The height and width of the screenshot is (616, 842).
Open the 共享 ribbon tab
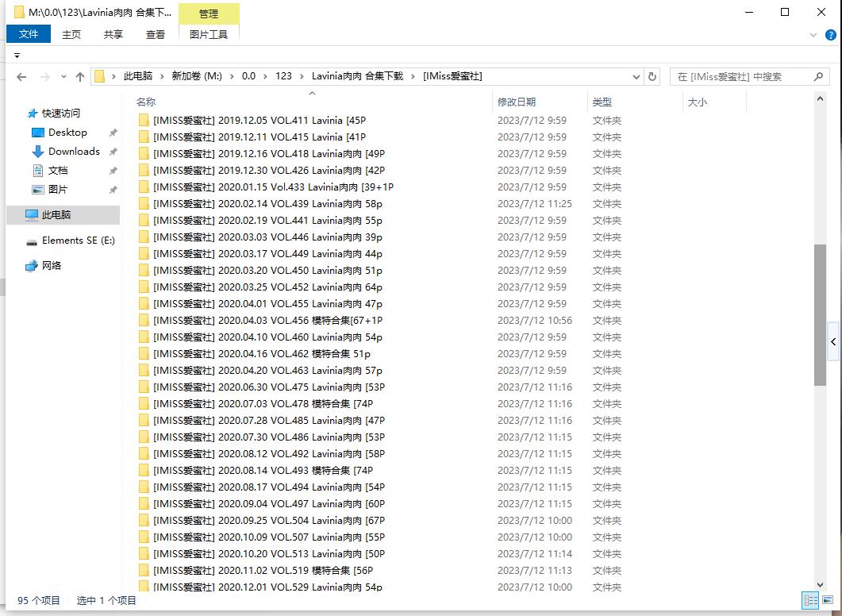click(x=113, y=34)
